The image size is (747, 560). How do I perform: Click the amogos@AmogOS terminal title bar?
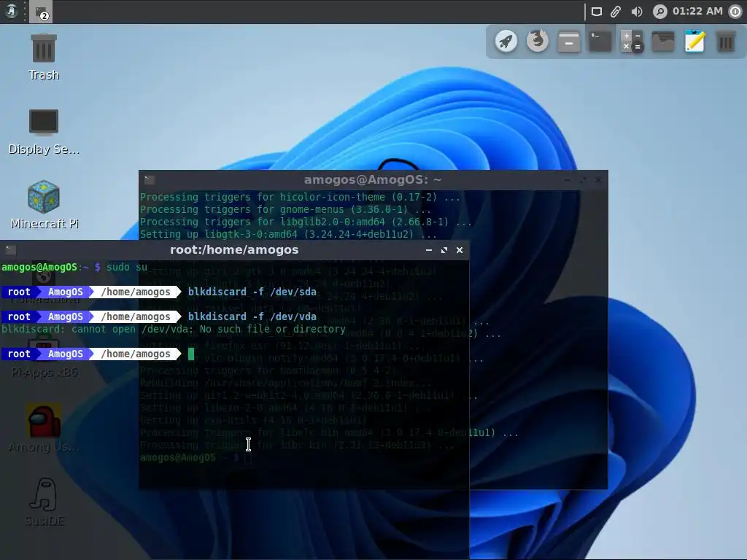point(373,179)
